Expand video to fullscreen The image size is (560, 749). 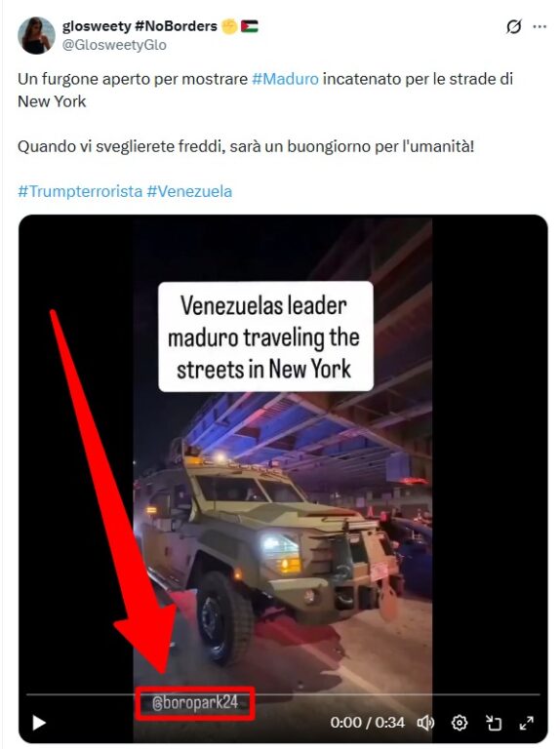click(527, 723)
